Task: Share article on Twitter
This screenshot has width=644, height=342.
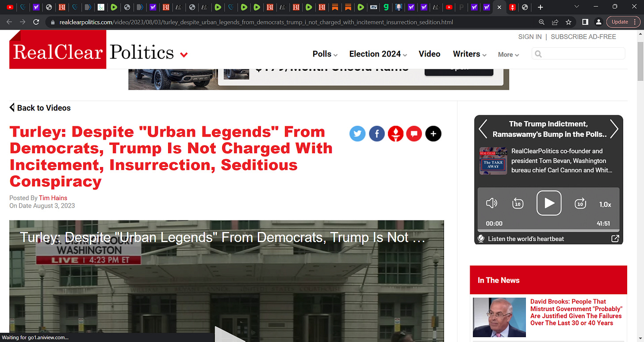Action: pos(357,133)
